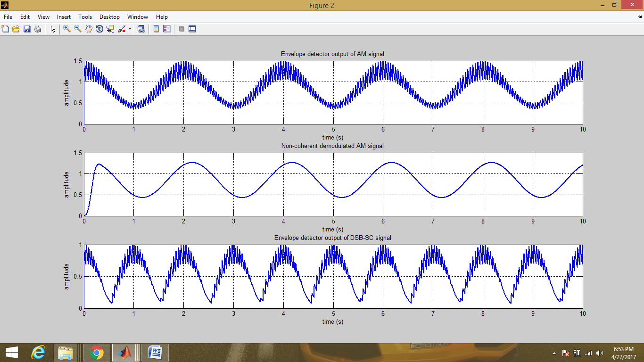This screenshot has height=362, width=644.
Task: Click inside the non-coherent demodulated plot
Action: click(333, 185)
